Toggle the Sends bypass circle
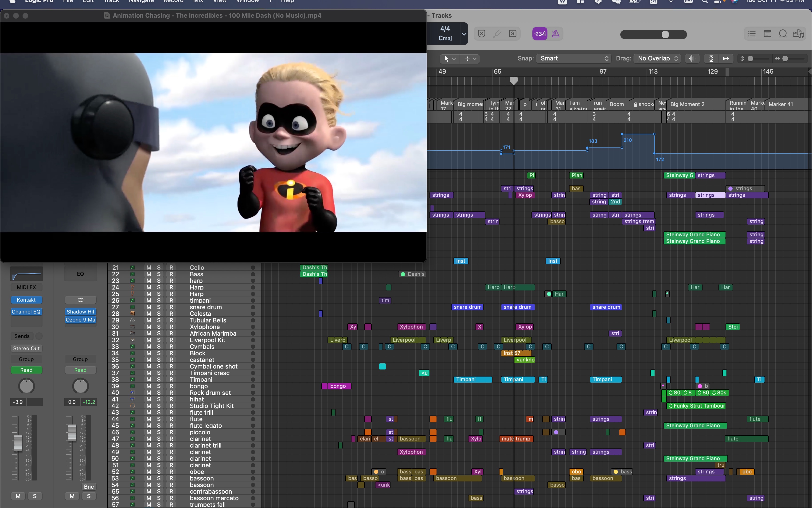 [x=39, y=336]
